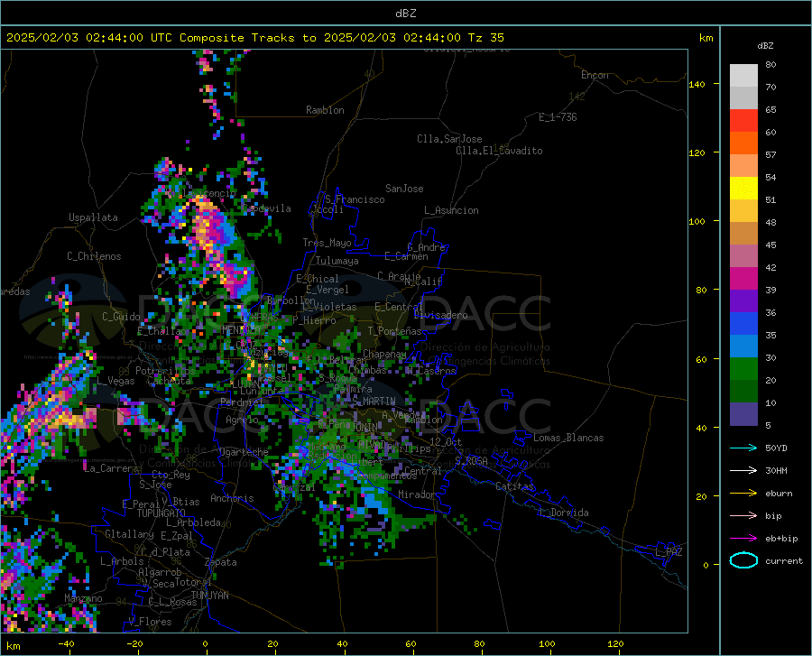Select the yellow swatch in dBZ legend

743,189
